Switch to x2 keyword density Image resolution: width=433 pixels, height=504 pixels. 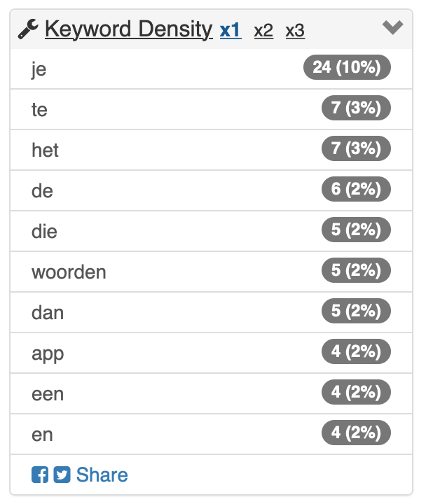tap(263, 31)
